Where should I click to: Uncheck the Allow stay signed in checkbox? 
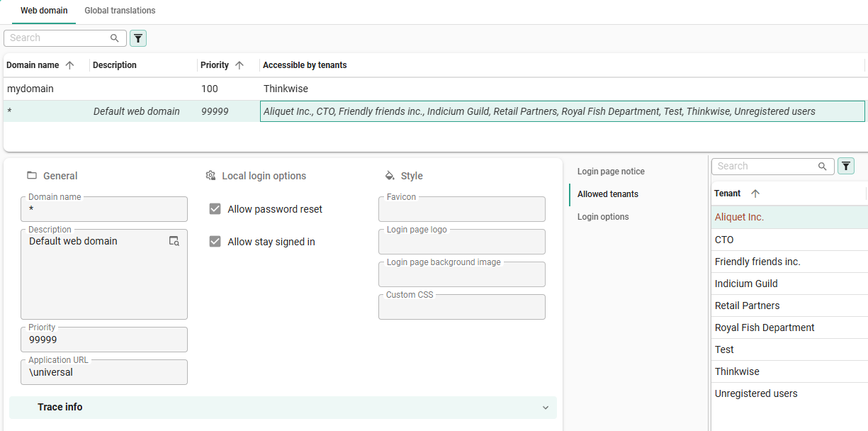click(x=215, y=242)
